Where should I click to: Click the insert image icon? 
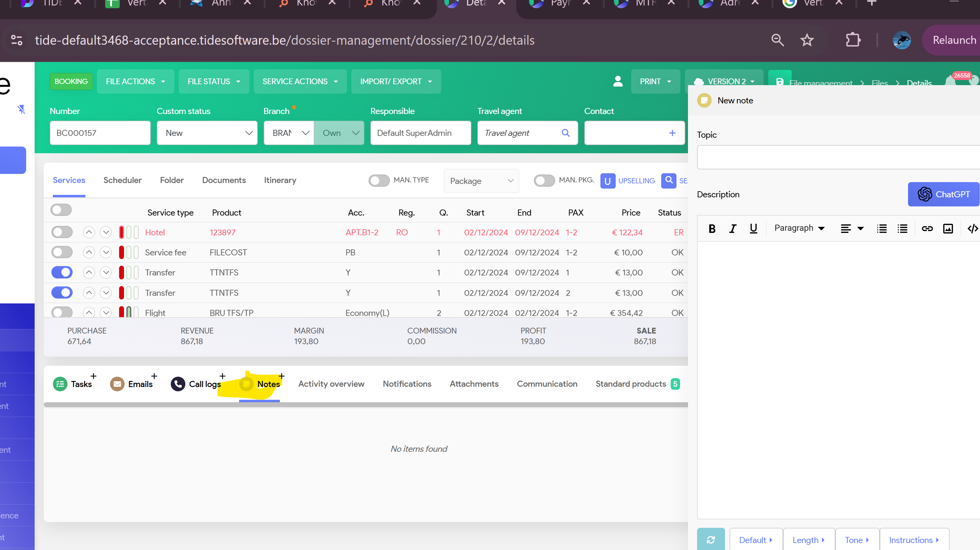[x=948, y=228]
